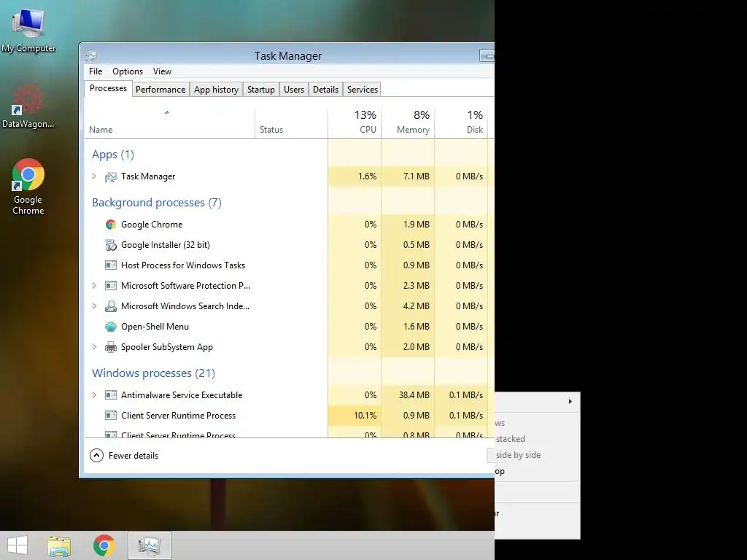Select the Google Chrome process name
The image size is (747, 560).
click(152, 225)
